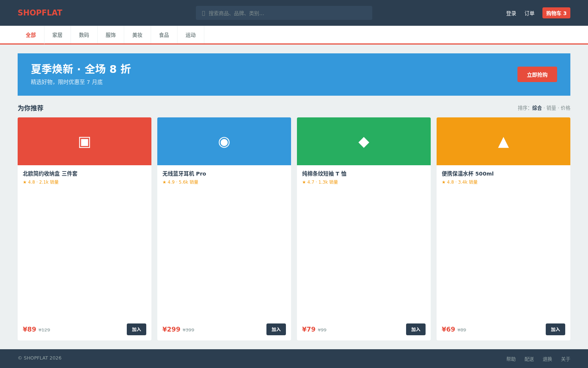Click the ¥399 original price
The height and width of the screenshot is (368, 588).
click(189, 330)
